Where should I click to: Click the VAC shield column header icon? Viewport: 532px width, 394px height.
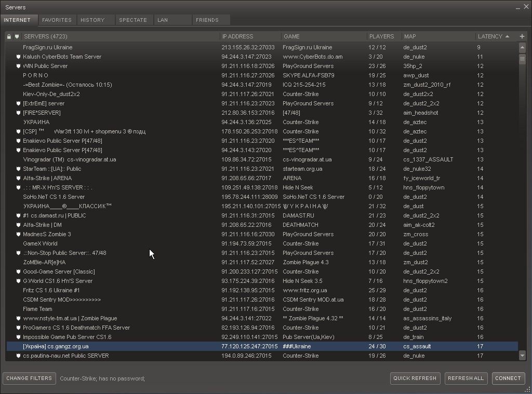(17, 36)
